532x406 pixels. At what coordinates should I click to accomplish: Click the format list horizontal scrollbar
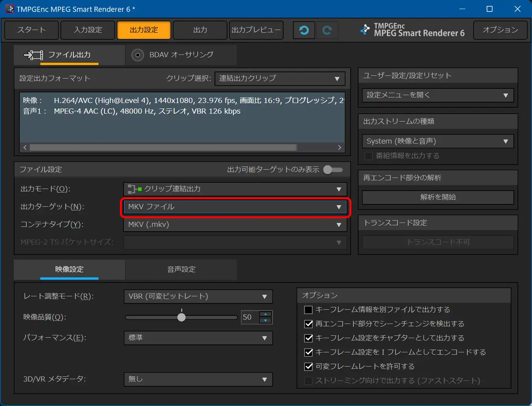coord(163,148)
